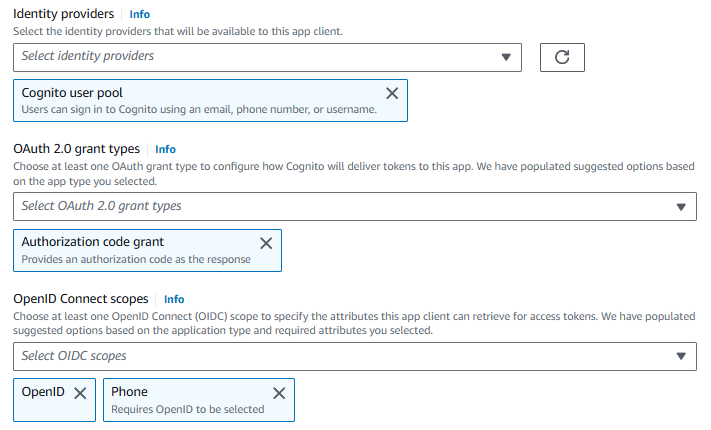Screen dimensions: 711x430
Task: Refresh the identity providers list
Action: click(x=562, y=57)
